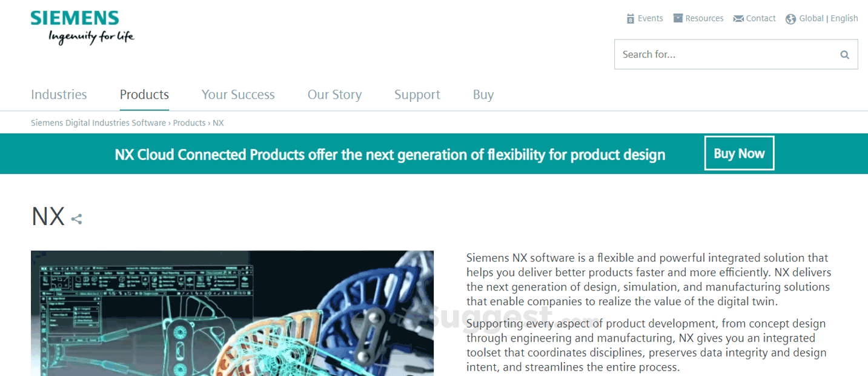
Task: Click the Contact envelope icon
Action: (x=738, y=18)
